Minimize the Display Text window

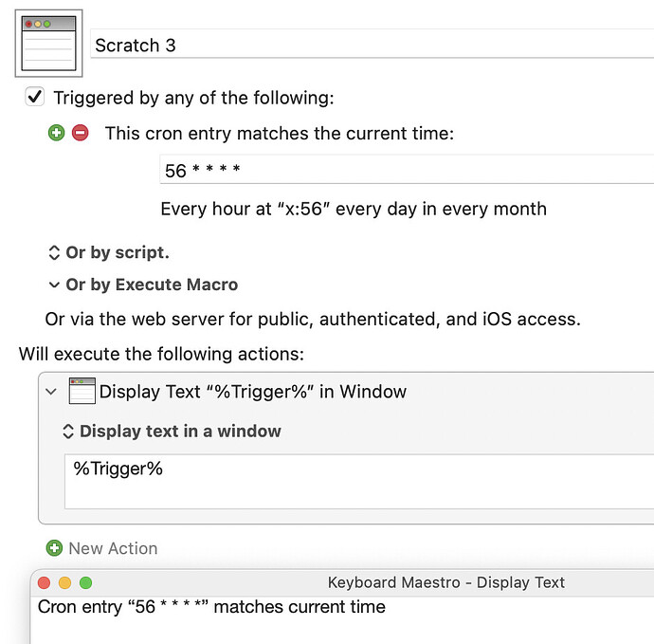tap(65, 582)
